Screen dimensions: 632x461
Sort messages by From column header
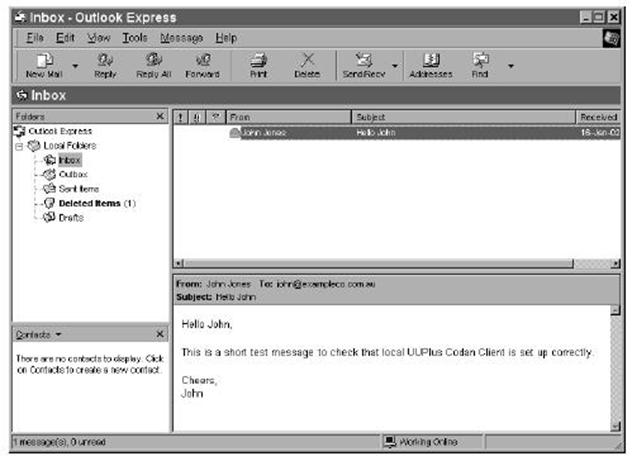(x=288, y=117)
